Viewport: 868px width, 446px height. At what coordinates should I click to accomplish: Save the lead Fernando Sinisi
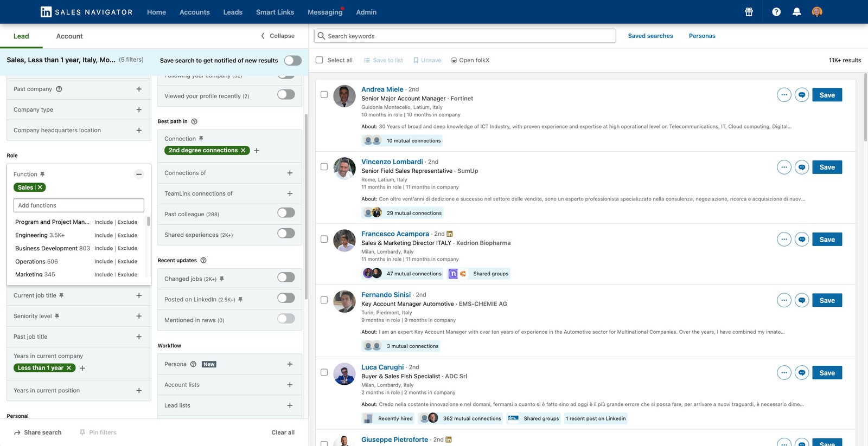point(827,300)
